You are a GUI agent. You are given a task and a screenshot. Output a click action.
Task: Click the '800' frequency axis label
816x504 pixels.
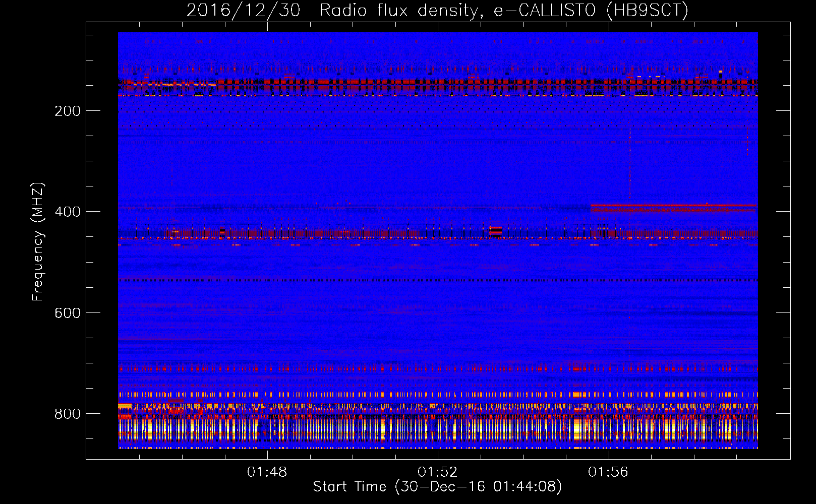[x=68, y=414]
